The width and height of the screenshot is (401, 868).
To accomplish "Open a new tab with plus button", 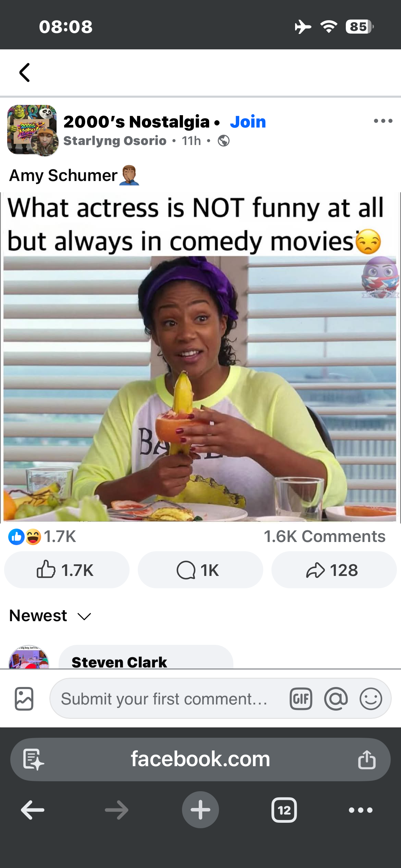I will (x=200, y=810).
